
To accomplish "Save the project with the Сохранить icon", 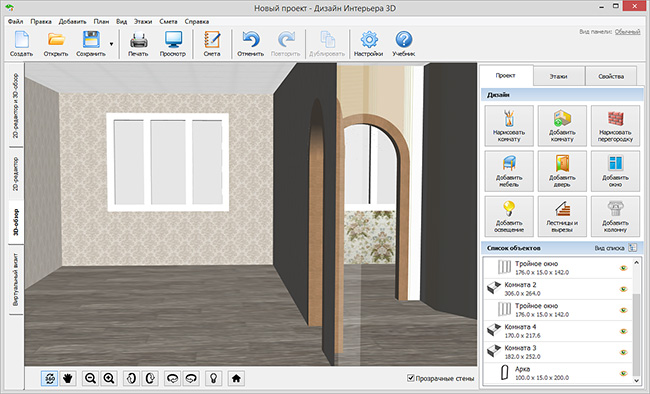I will click(x=91, y=43).
